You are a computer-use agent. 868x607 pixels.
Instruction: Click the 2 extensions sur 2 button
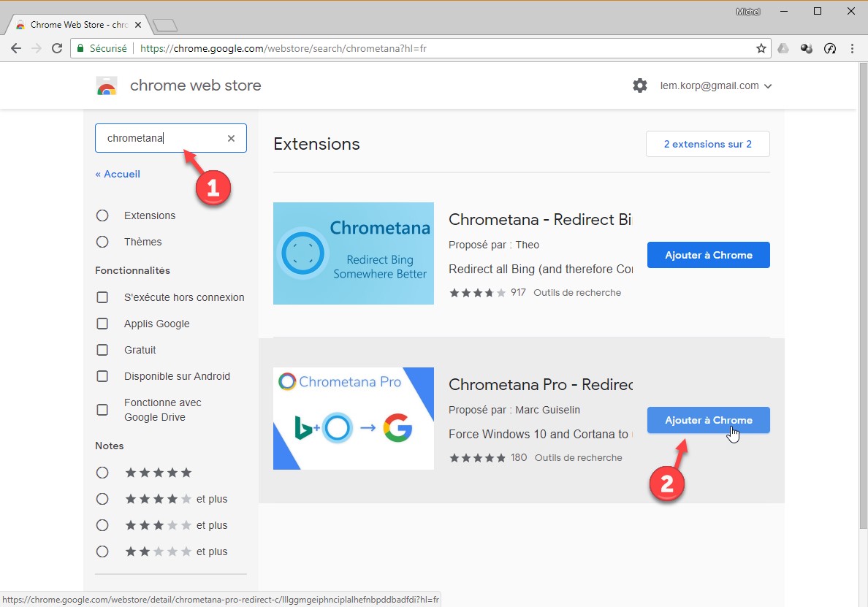click(707, 144)
